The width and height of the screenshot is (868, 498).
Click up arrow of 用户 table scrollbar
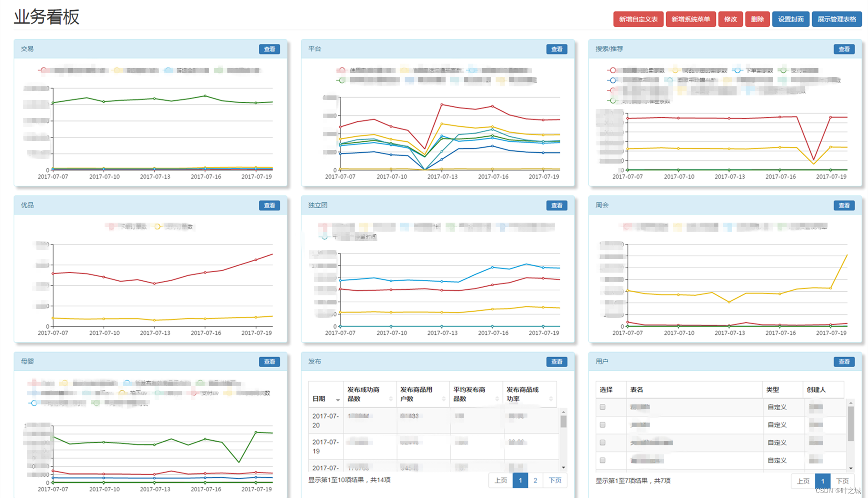pyautogui.click(x=851, y=403)
